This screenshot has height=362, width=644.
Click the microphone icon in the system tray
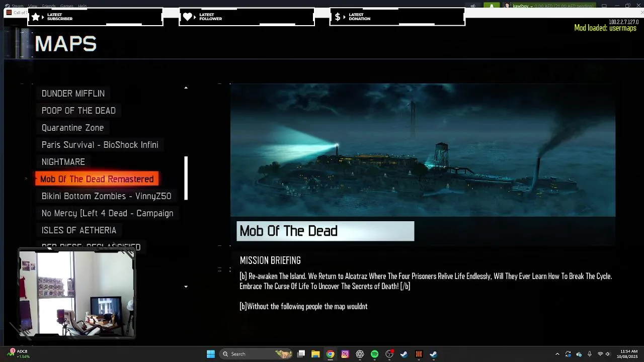(x=589, y=354)
